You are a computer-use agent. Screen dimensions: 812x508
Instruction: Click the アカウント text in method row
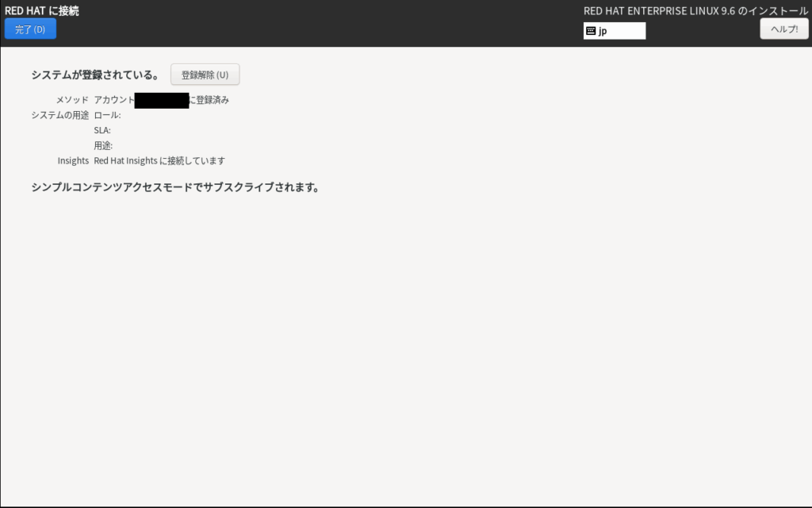(x=114, y=100)
